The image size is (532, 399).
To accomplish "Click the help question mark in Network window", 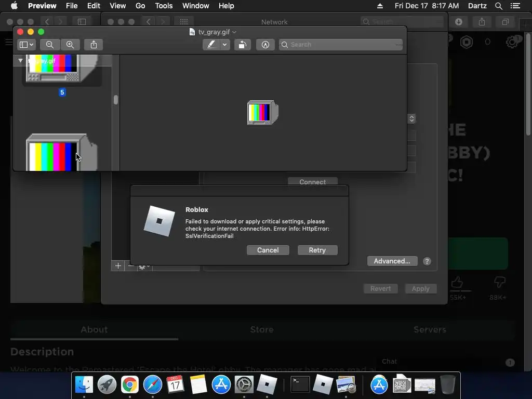I will pyautogui.click(x=427, y=261).
